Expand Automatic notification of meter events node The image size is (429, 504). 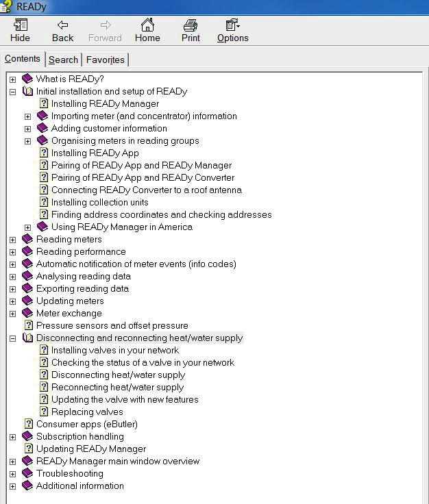(12, 264)
